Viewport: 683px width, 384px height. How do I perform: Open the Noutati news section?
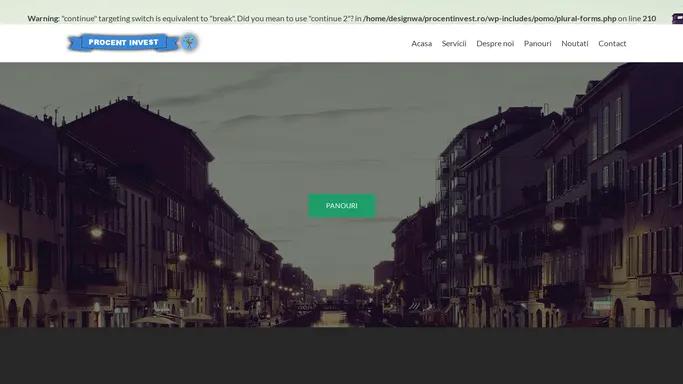(575, 44)
